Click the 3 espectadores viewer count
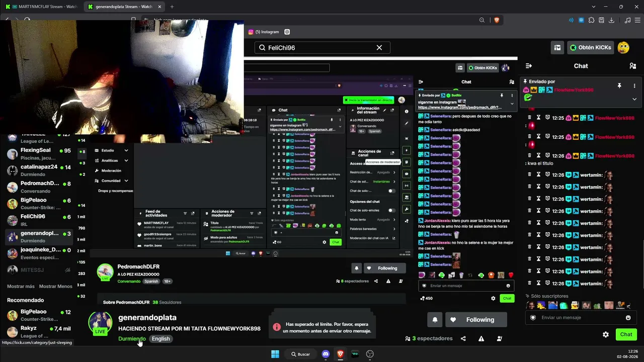Viewport: 644px width, 362px height. pos(429,339)
